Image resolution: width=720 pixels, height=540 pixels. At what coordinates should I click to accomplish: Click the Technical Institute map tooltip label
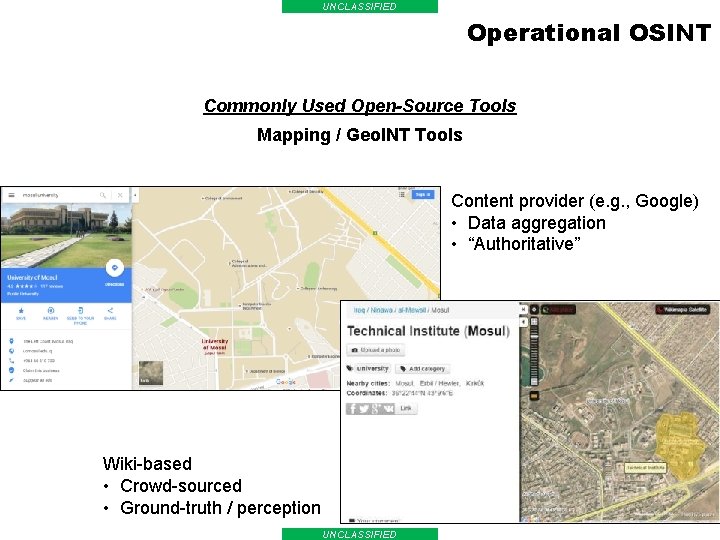[645, 467]
